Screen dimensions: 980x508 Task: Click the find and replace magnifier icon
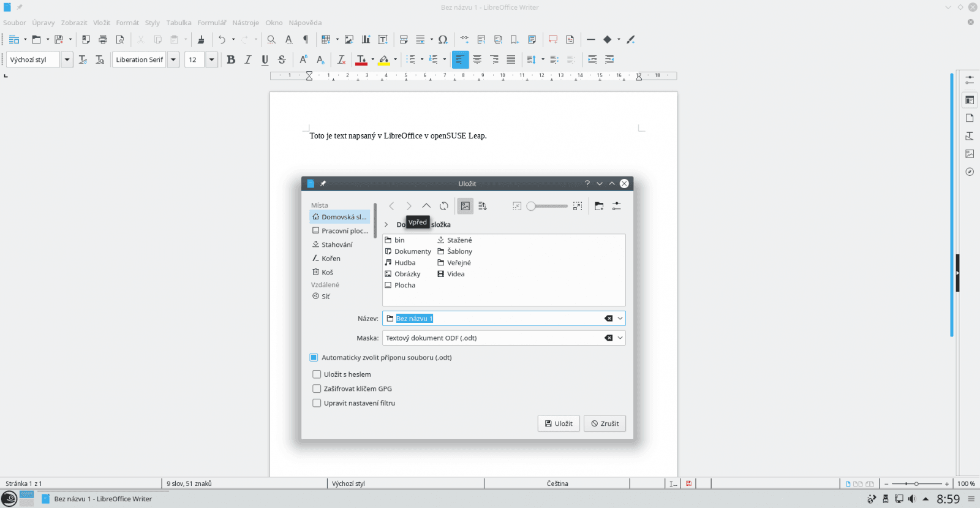(x=271, y=39)
